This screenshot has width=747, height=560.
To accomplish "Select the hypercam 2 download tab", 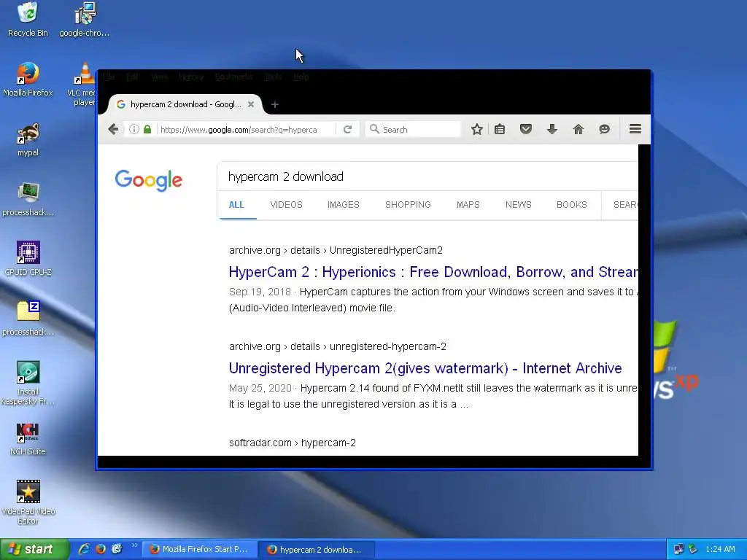I will click(x=185, y=104).
